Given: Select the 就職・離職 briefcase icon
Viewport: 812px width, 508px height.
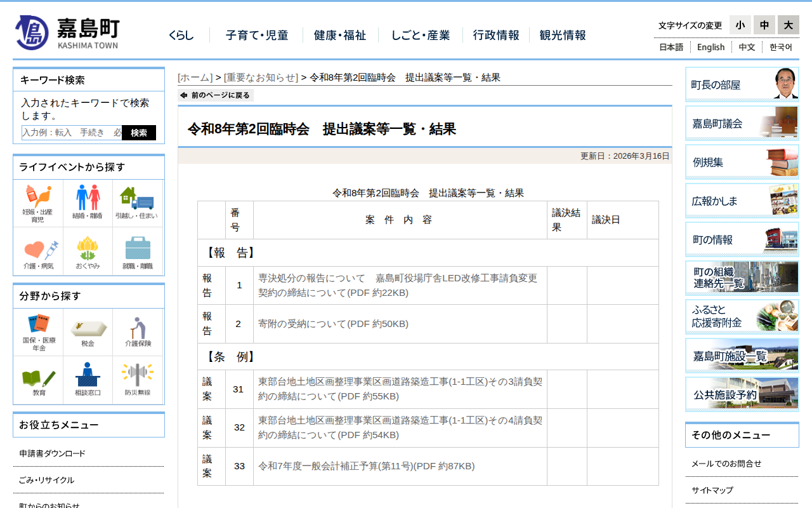Looking at the screenshot, I should (x=137, y=253).
